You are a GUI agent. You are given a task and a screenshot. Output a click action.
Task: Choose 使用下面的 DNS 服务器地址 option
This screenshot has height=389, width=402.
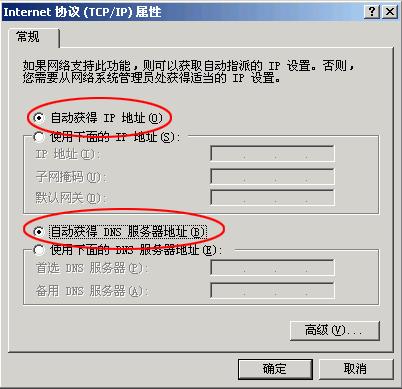point(39,250)
